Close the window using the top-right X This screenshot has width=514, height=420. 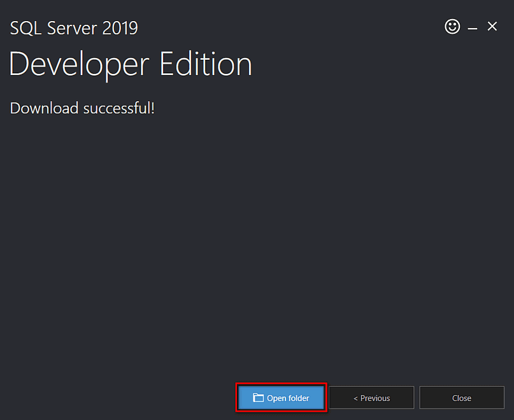pyautogui.click(x=492, y=27)
